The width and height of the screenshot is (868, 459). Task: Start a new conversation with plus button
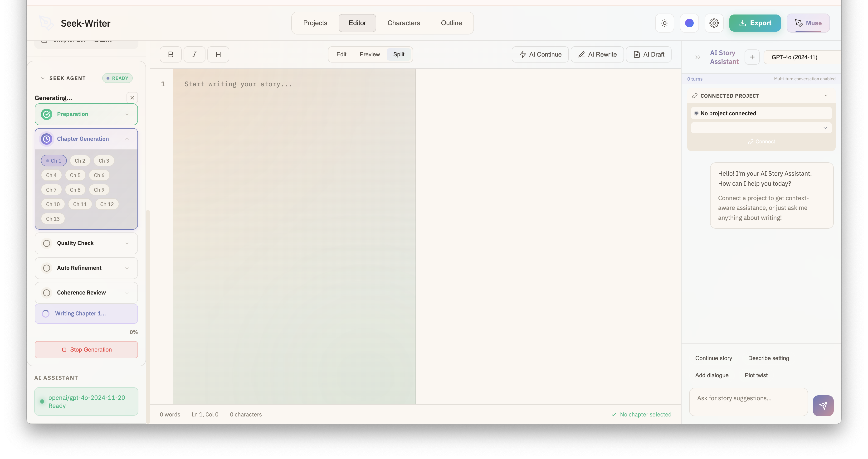(x=752, y=57)
